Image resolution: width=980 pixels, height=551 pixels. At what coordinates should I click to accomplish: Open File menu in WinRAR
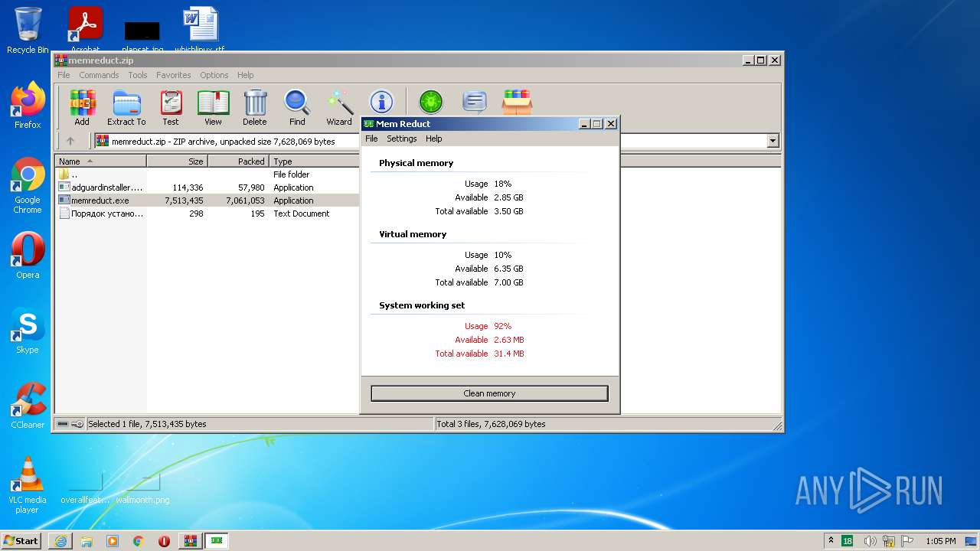coord(64,75)
